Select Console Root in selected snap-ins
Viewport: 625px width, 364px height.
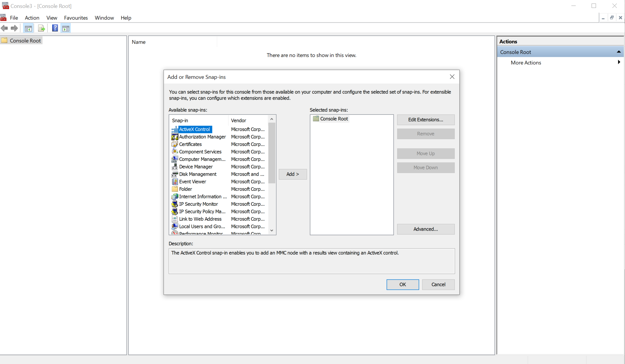(x=334, y=119)
